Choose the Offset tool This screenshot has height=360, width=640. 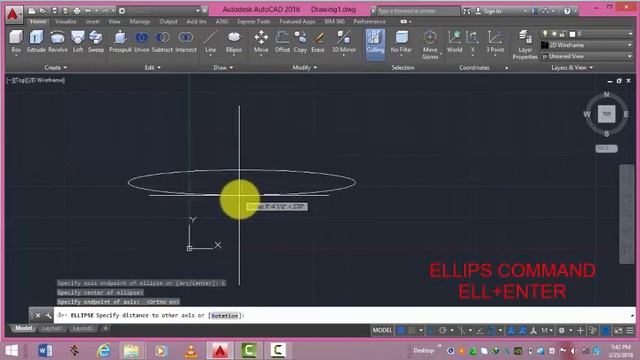click(x=282, y=42)
